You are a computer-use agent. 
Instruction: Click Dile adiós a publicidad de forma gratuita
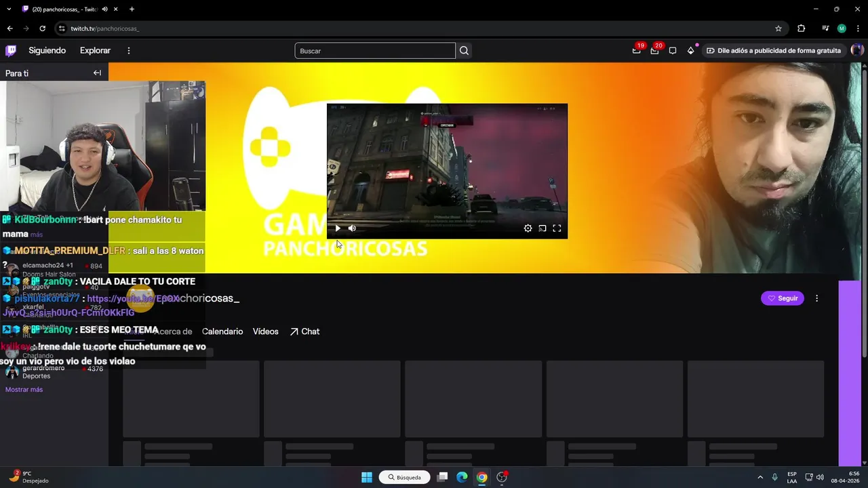pos(774,50)
